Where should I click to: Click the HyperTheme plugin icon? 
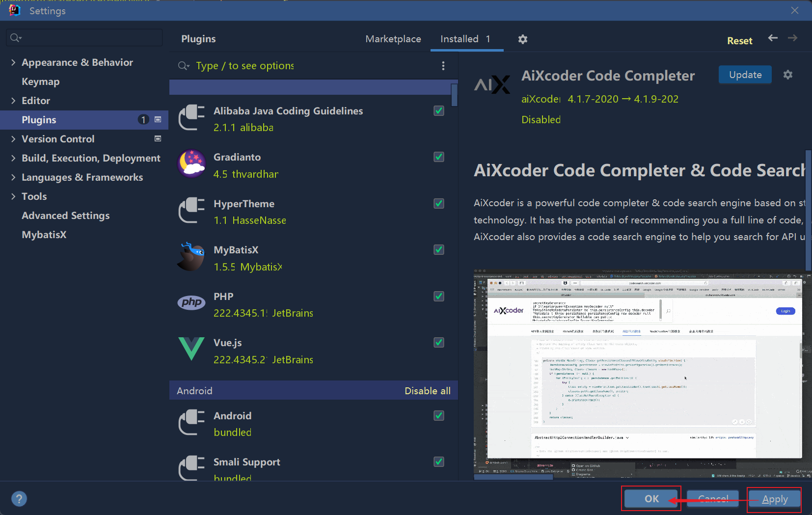[x=191, y=211]
